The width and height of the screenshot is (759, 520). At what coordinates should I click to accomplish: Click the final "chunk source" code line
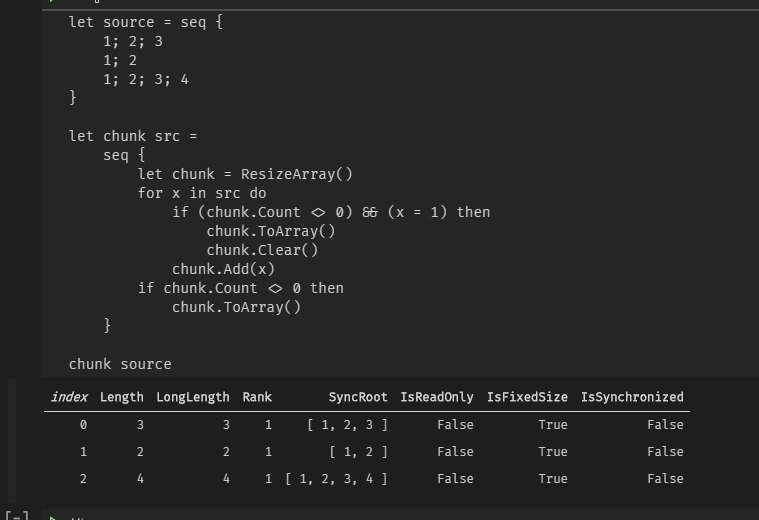coord(120,364)
